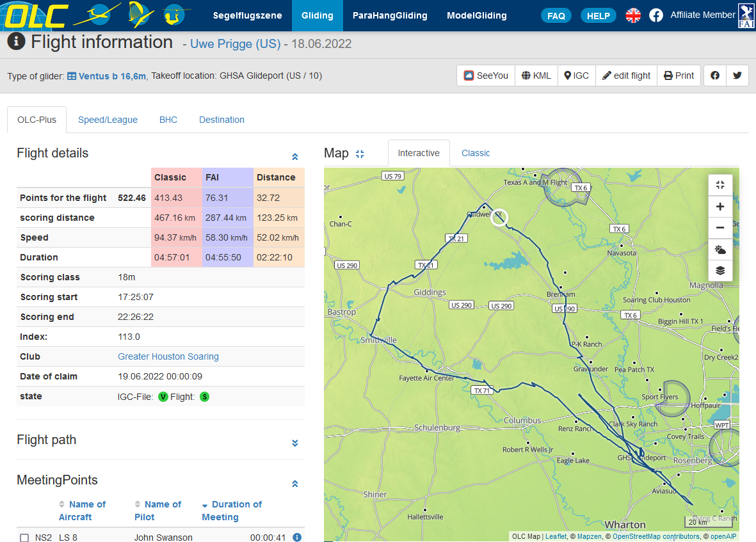The width and height of the screenshot is (756, 542).
Task: Open map weather overlay icon
Action: [x=720, y=249]
